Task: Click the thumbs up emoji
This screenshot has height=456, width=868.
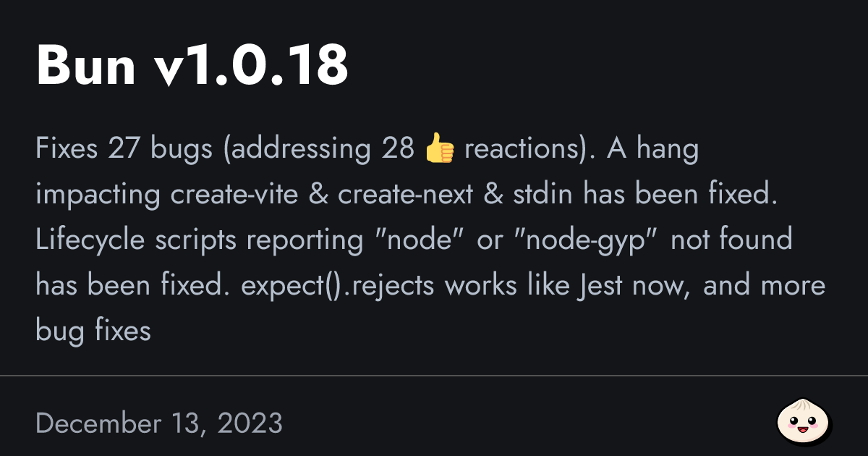Action: [x=439, y=151]
